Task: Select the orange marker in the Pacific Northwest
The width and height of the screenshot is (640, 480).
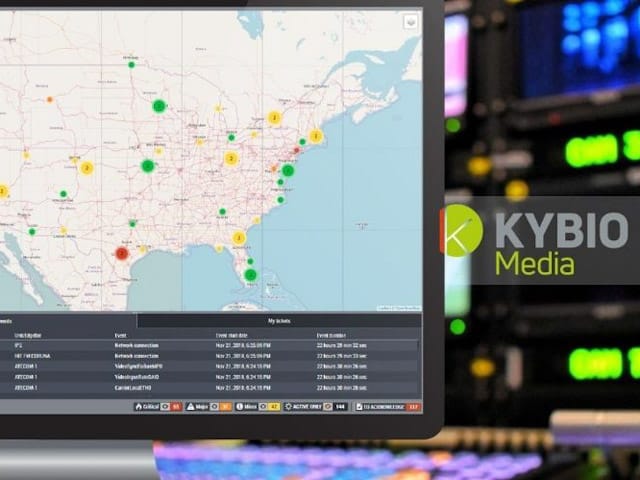Action: [49, 100]
